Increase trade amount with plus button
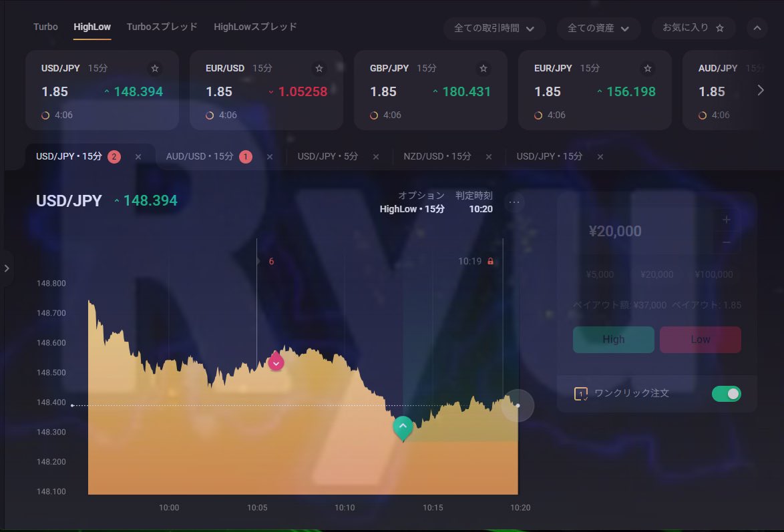Image resolution: width=784 pixels, height=532 pixels. (727, 220)
